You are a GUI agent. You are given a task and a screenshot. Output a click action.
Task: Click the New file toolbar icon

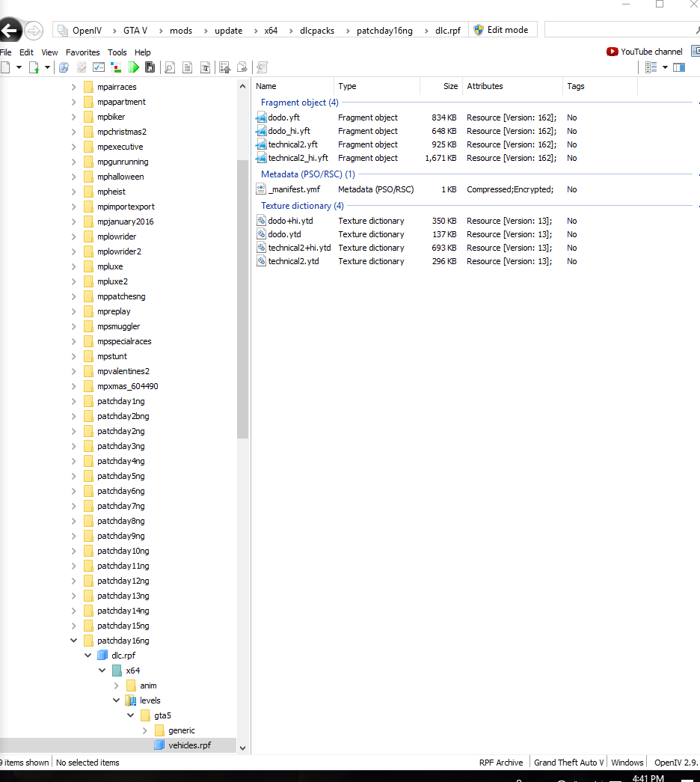coord(5,67)
